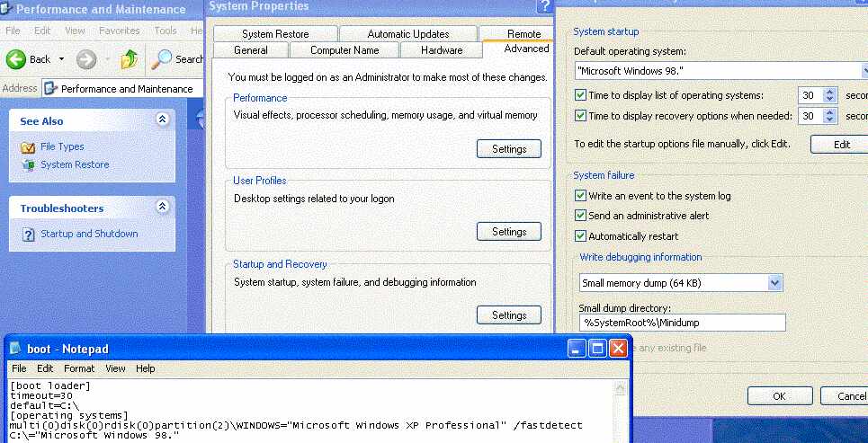Image resolution: width=868 pixels, height=443 pixels.
Task: Open the Write debugging information dropdown
Action: tap(775, 283)
